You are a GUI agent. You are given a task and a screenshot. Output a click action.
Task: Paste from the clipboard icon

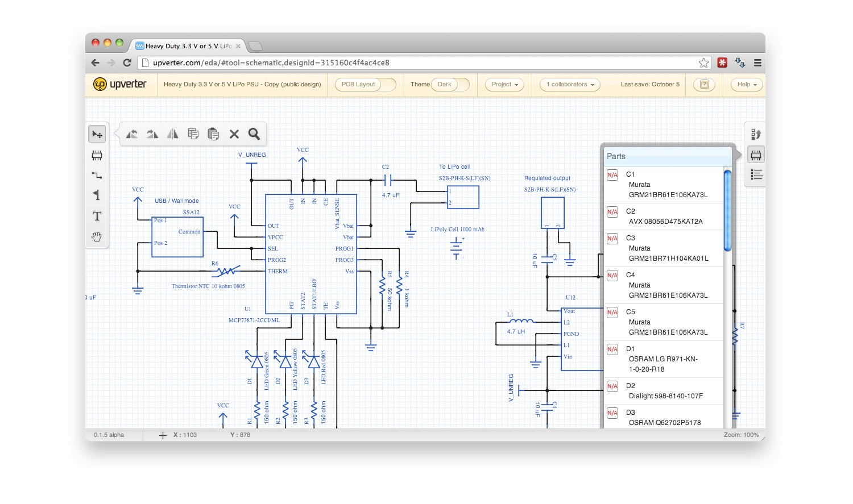click(213, 134)
